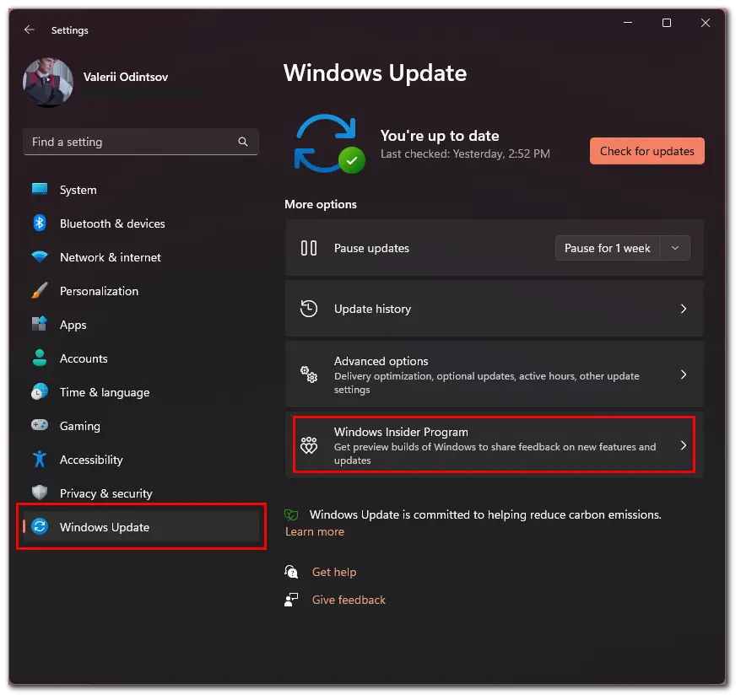
Task: Navigate to Gaming settings
Action: point(141,425)
